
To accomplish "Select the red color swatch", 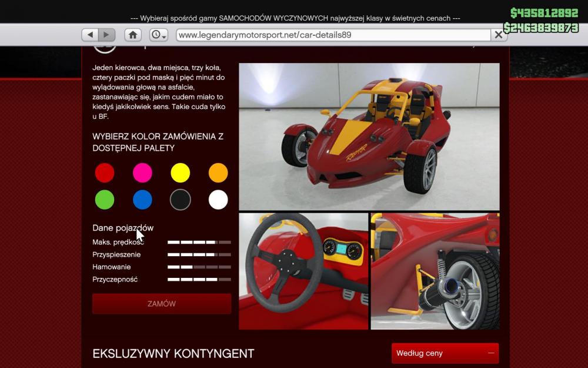I will (105, 173).
